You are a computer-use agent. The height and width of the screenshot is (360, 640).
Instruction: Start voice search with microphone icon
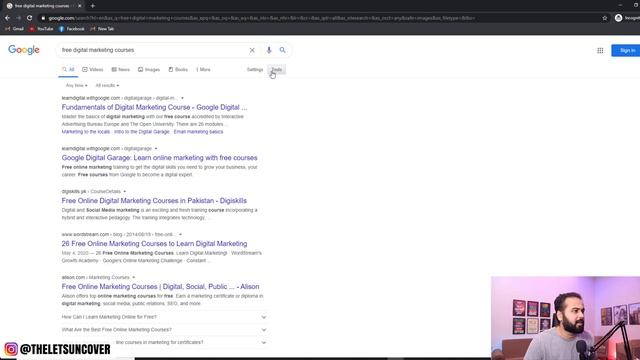coord(269,50)
